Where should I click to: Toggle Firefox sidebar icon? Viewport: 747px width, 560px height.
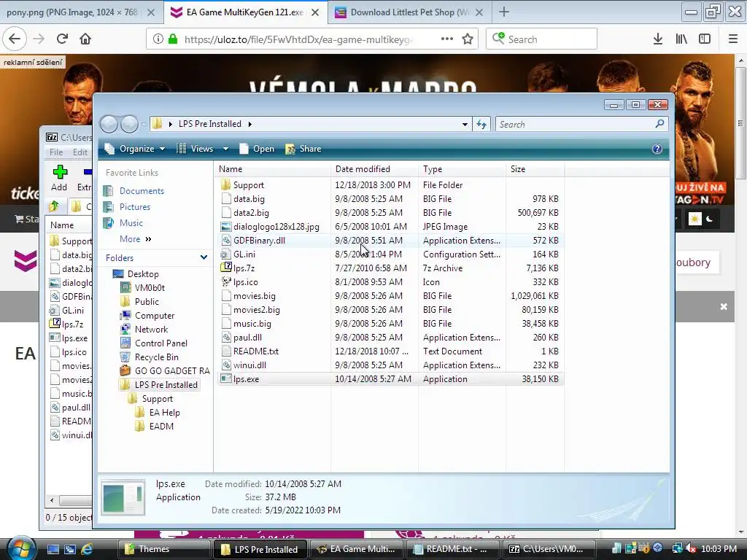point(705,39)
